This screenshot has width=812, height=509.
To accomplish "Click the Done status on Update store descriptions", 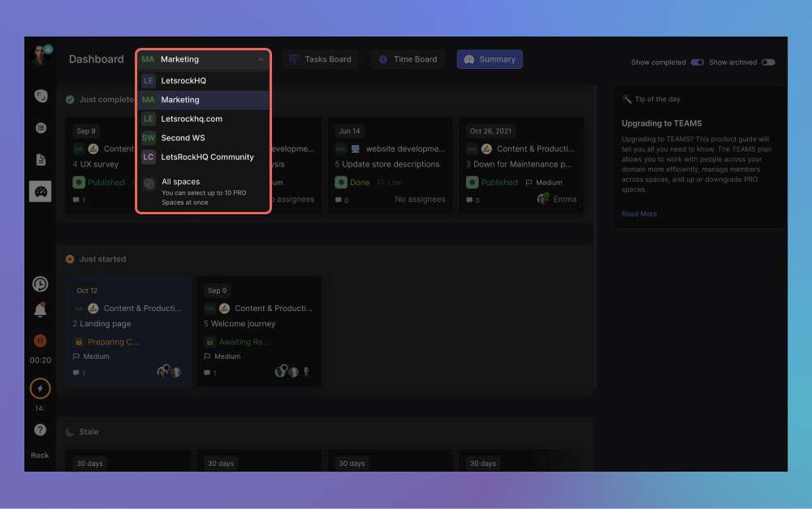I will [352, 183].
